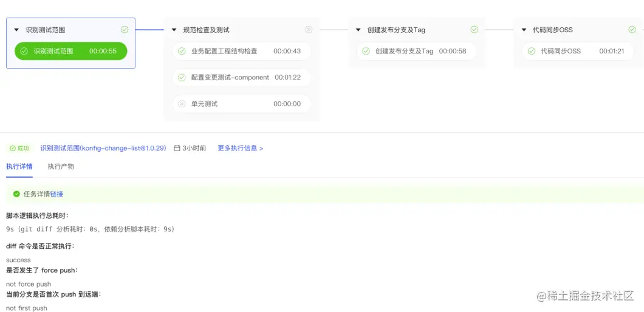Click success check icon in 识别测试范围 stage header
644x312 pixels.
[x=125, y=30]
